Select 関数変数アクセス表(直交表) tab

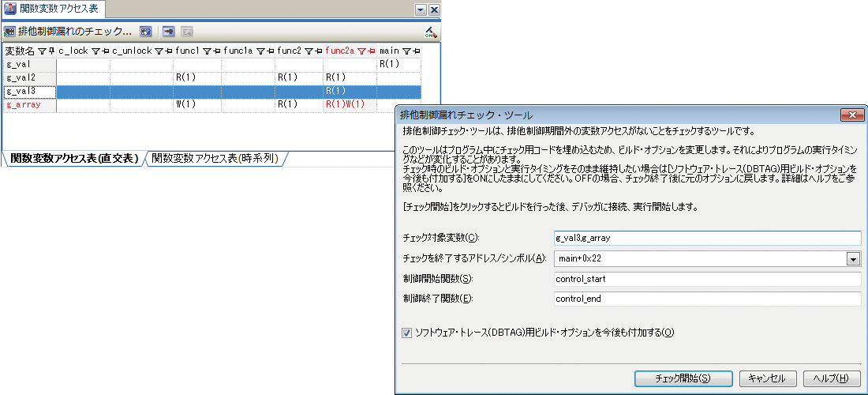pyautogui.click(x=74, y=158)
